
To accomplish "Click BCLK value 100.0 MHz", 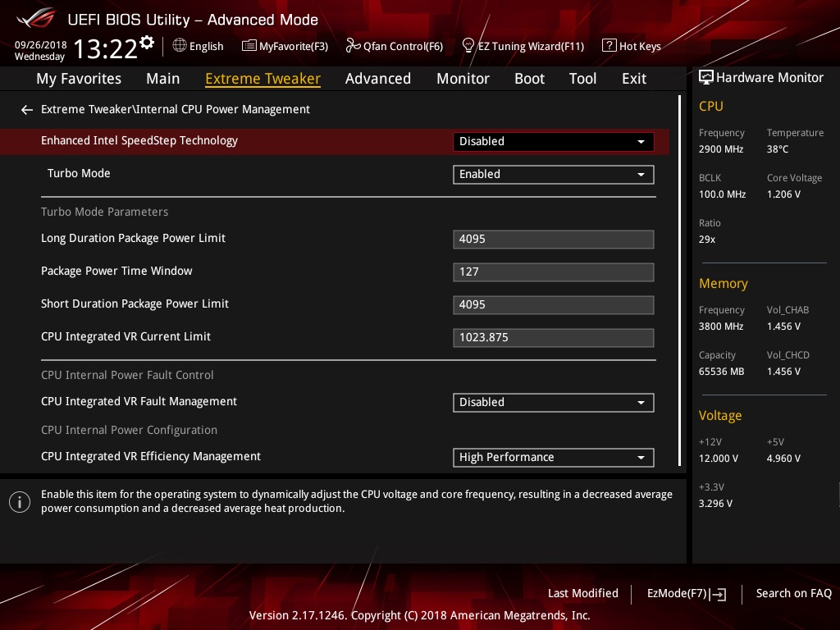I will coord(722,194).
